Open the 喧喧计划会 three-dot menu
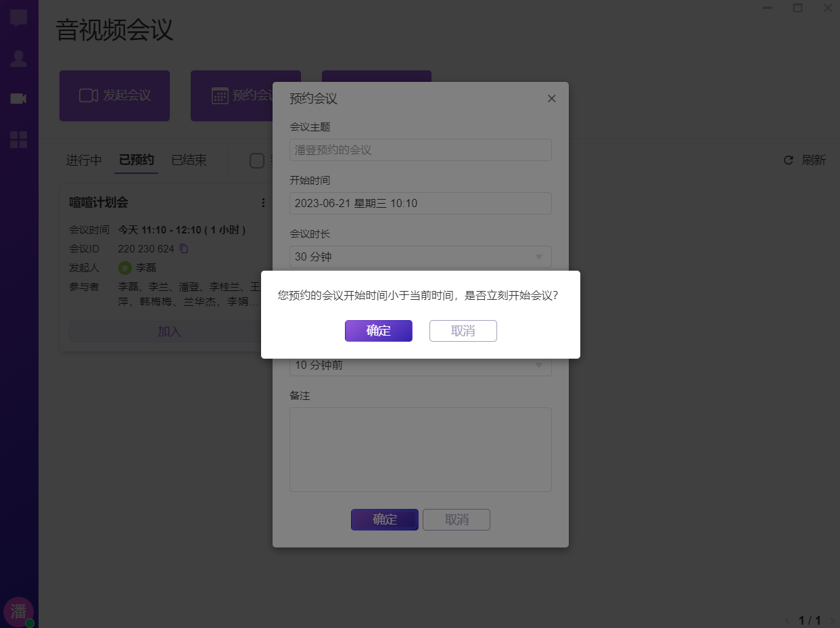Screen dimensions: 840x628 point(263,202)
